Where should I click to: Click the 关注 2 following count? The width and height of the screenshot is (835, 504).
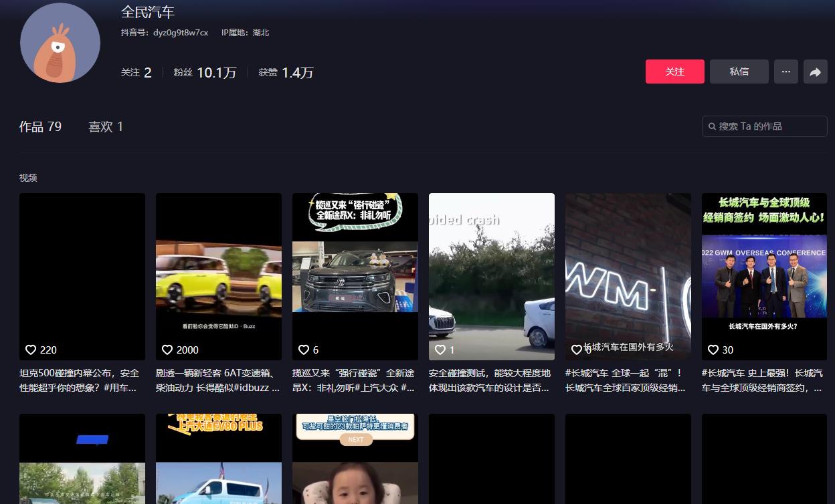pos(136,72)
